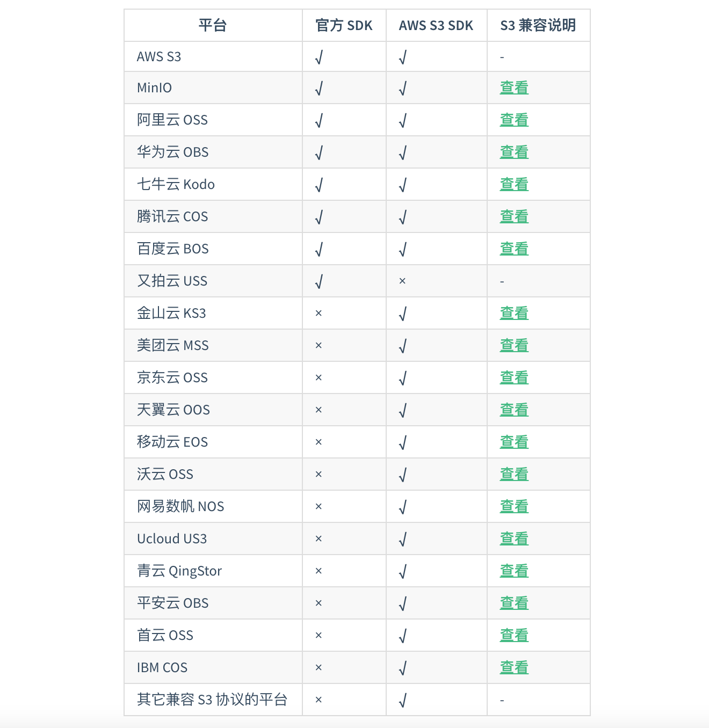This screenshot has width=709, height=728.
Task: Click the 官方 SDK × mark for 金山云 KS3
Action: (319, 313)
